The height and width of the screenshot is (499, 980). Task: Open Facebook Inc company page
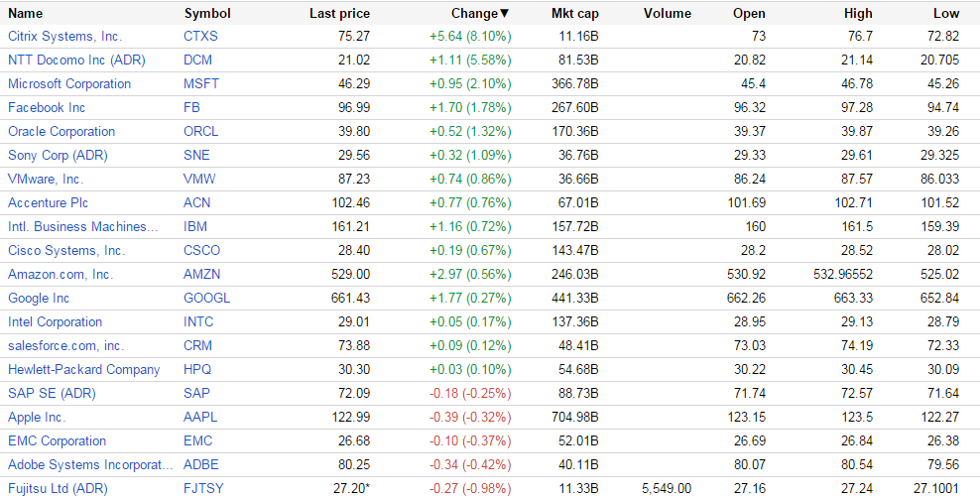[47, 107]
